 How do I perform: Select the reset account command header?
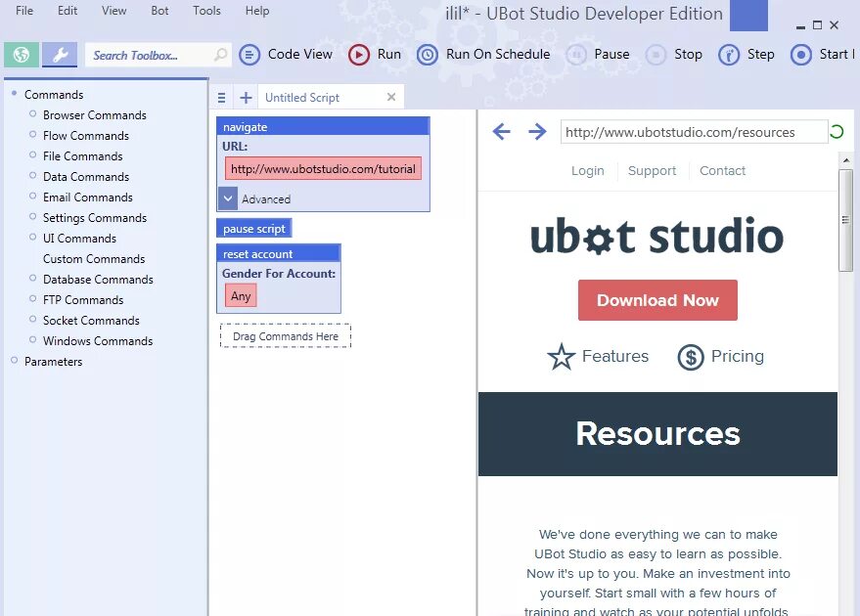point(279,254)
